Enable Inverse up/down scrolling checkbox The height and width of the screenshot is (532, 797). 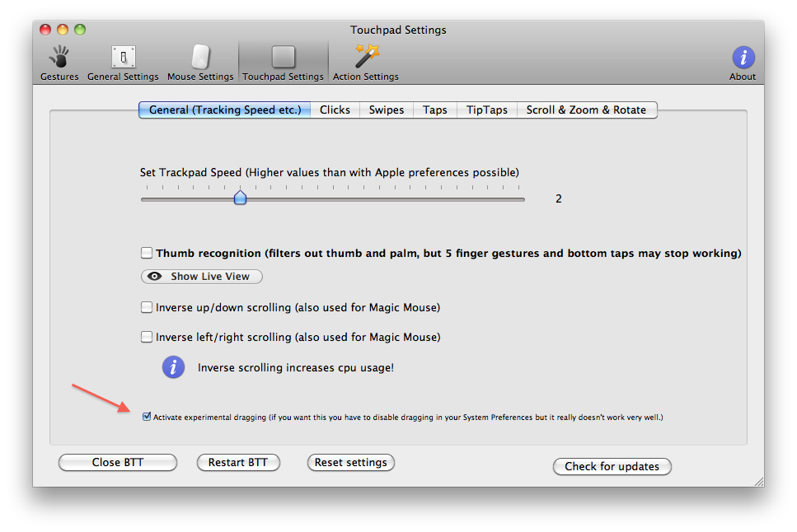pyautogui.click(x=147, y=308)
